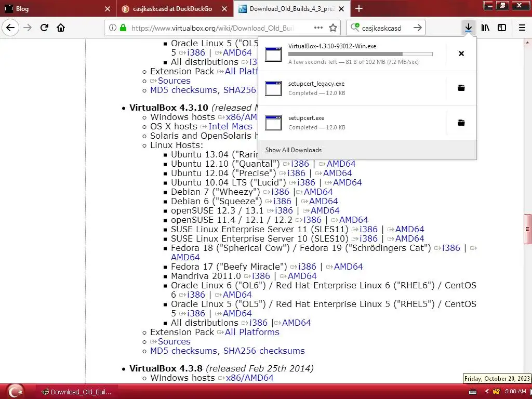Image resolution: width=532 pixels, height=399 pixels.
Task: Toggle the sidebar view icon
Action: (x=502, y=28)
